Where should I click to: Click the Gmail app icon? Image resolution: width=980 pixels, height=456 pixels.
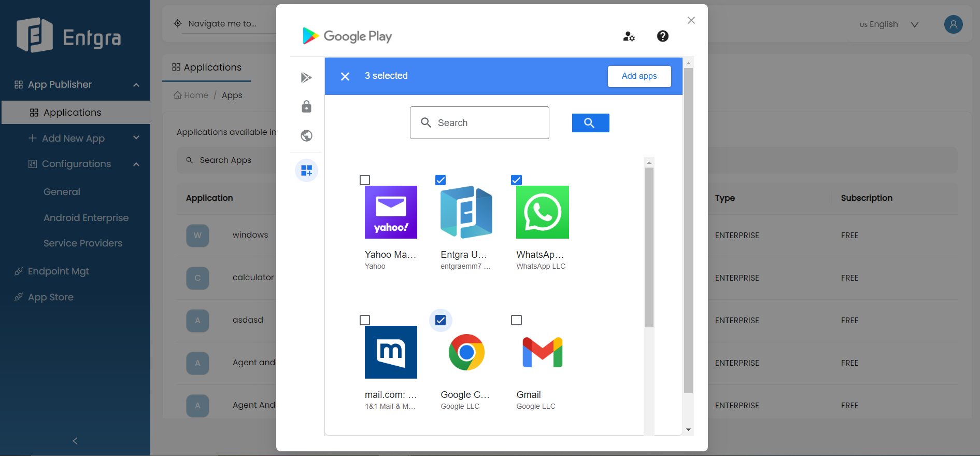click(x=542, y=352)
